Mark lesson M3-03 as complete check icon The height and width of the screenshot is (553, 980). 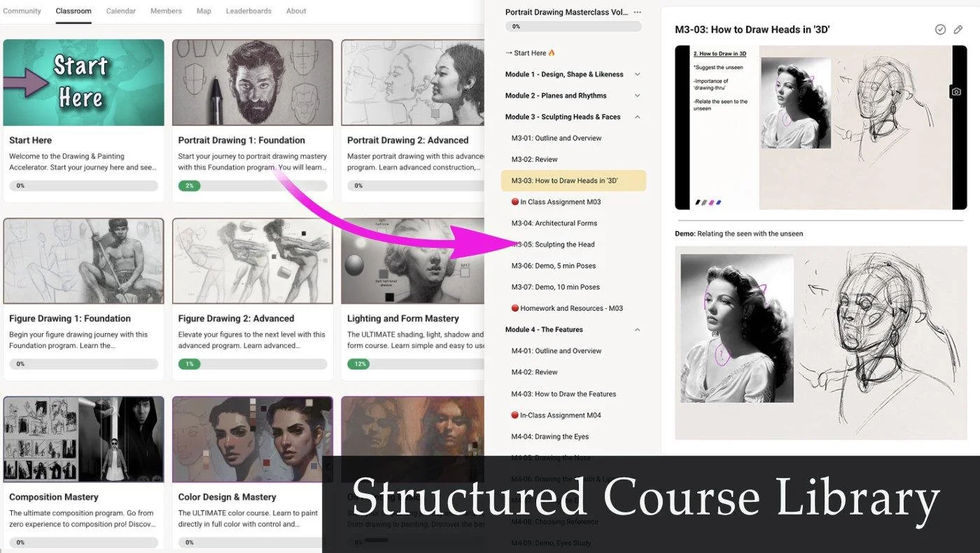(940, 29)
